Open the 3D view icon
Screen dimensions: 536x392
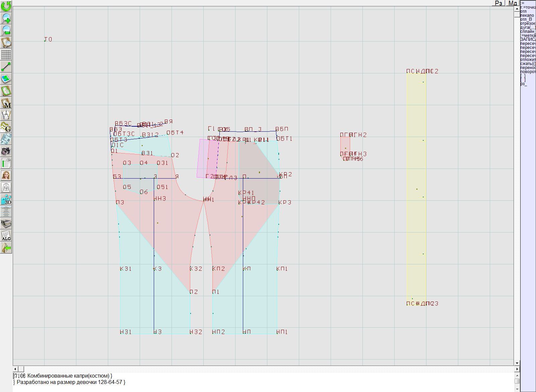click(x=6, y=200)
